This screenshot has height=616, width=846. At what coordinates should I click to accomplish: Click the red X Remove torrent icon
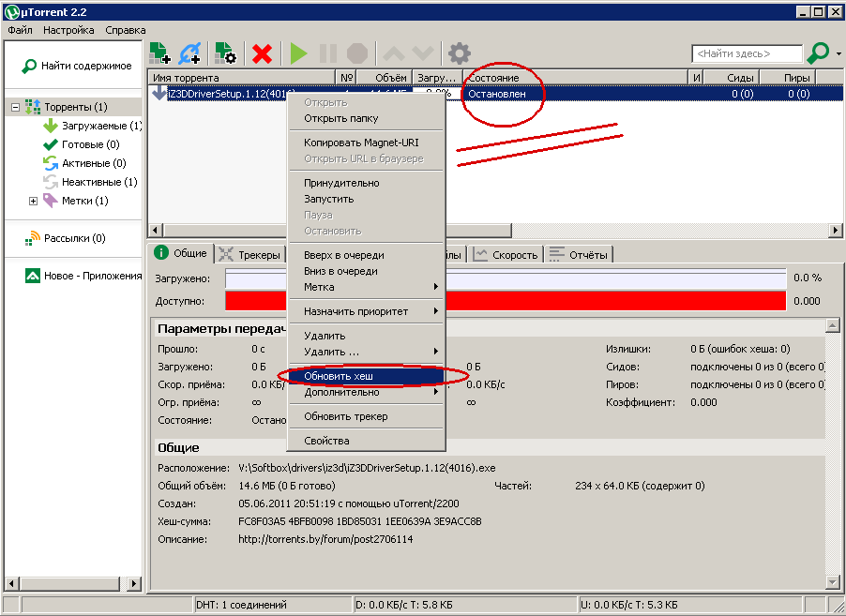tap(263, 53)
